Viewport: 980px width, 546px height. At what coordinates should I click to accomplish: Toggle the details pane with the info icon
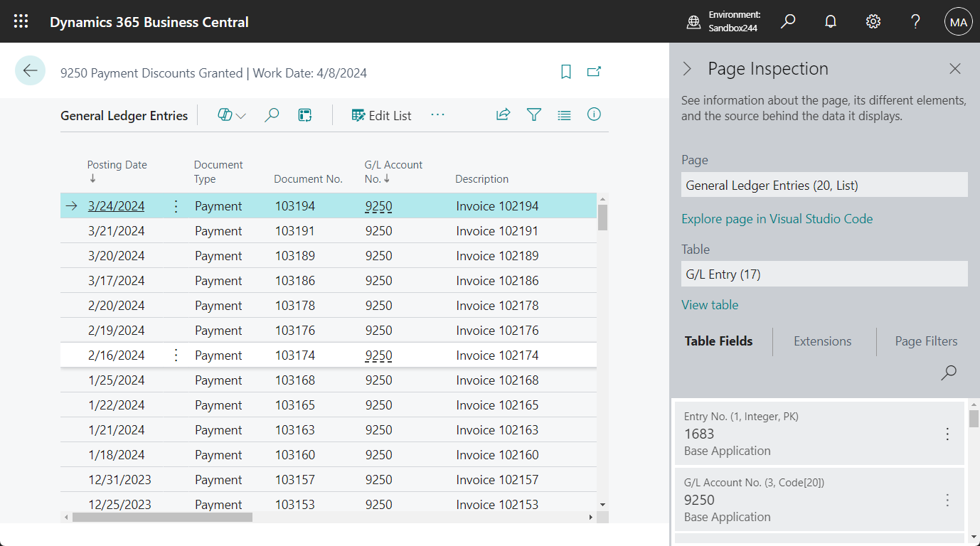coord(594,114)
